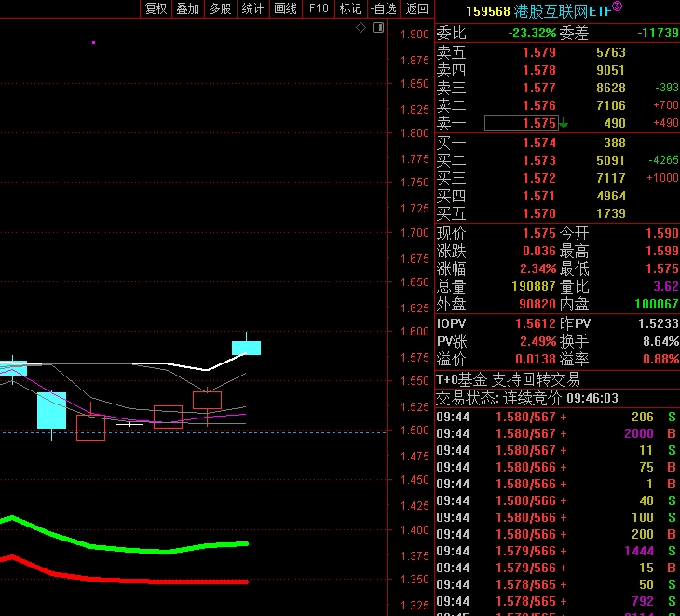Open F10 company info
The height and width of the screenshot is (616, 680).
click(x=319, y=8)
